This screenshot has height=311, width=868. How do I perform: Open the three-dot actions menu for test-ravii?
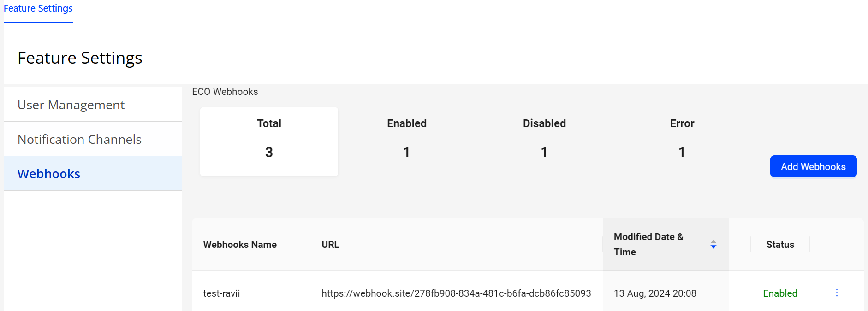point(837,293)
